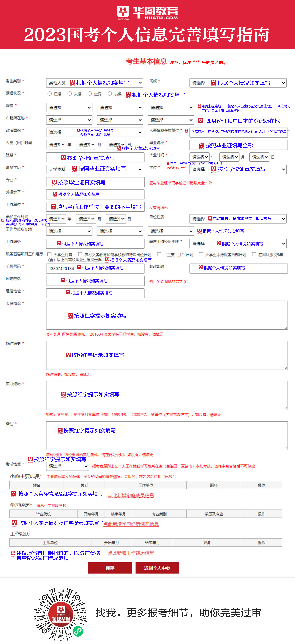Click the 点此新增家庭成员信息 link
295x644 pixels.
point(131,496)
